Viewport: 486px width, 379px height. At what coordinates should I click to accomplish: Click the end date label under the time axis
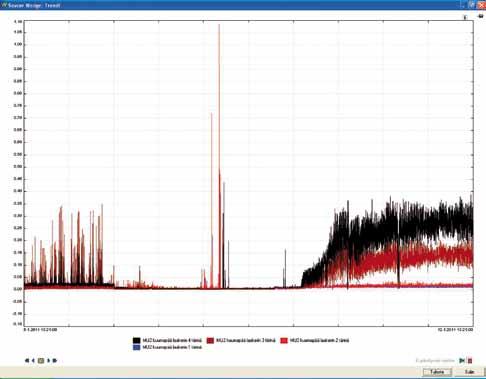pyautogui.click(x=455, y=329)
